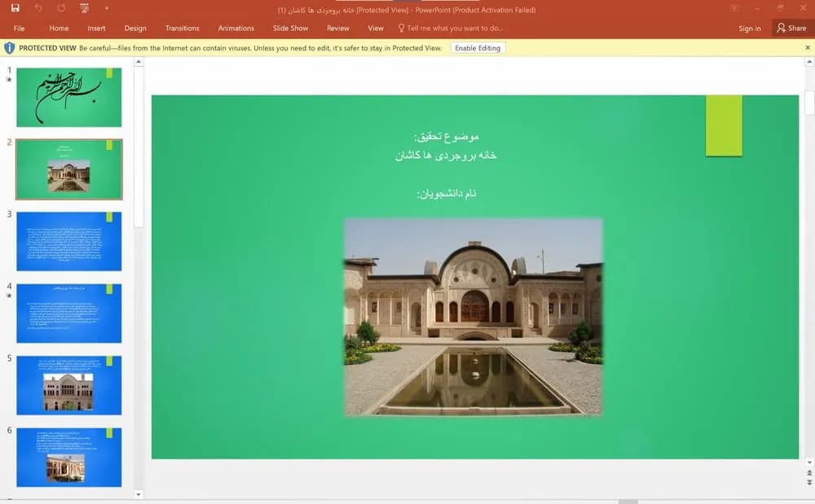Viewport: 815px width, 504px height.
Task: Click the Protected View shield icon
Action: pyautogui.click(x=9, y=48)
